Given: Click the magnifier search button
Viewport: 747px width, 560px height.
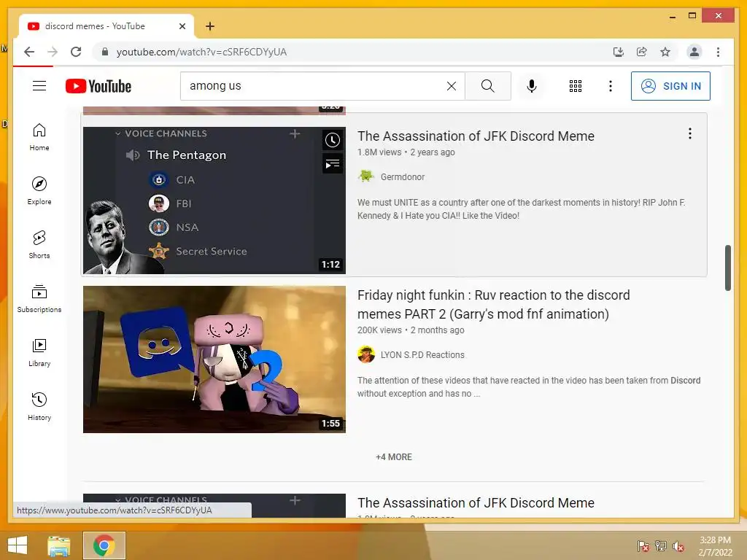Looking at the screenshot, I should coord(487,86).
